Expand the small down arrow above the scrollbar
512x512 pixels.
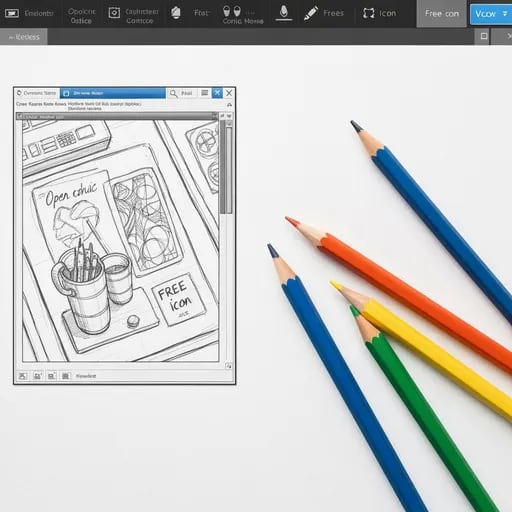coord(229,116)
